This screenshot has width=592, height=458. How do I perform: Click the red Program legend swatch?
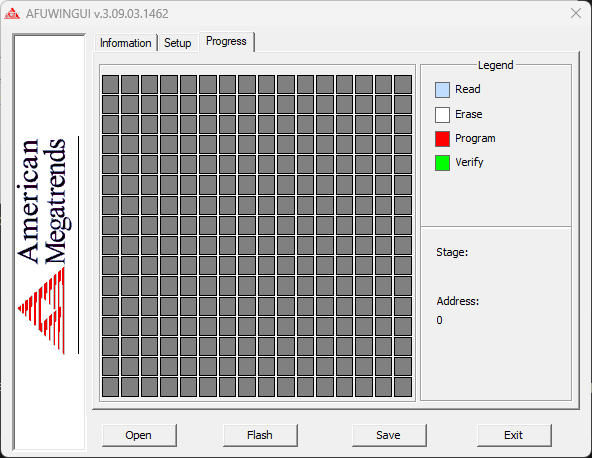pos(442,139)
